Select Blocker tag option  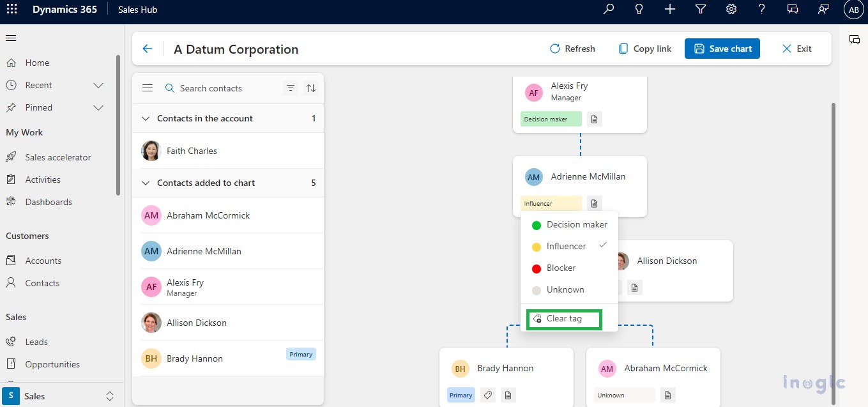click(569, 268)
